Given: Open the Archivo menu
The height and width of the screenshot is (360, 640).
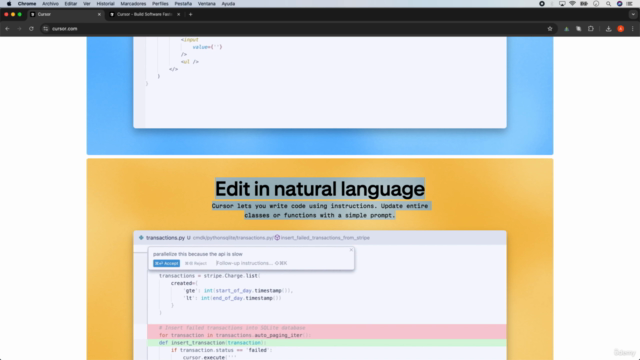Looking at the screenshot, I should 50,4.
